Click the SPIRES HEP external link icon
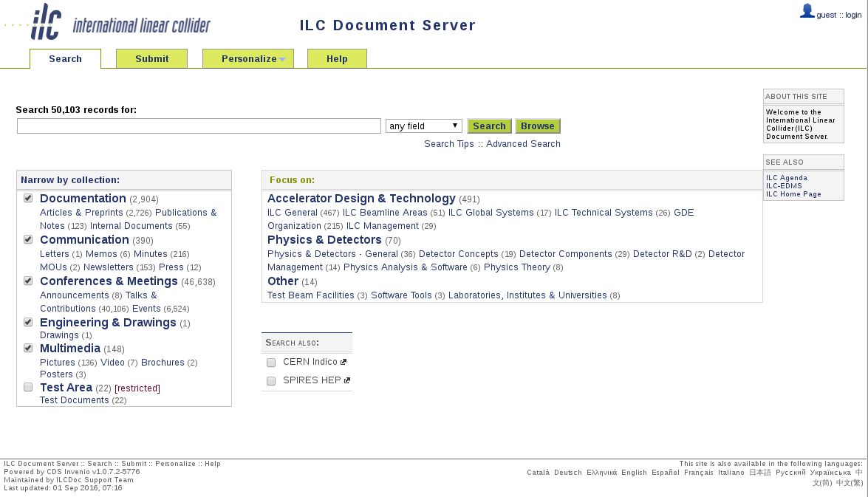The width and height of the screenshot is (868, 497). (347, 380)
